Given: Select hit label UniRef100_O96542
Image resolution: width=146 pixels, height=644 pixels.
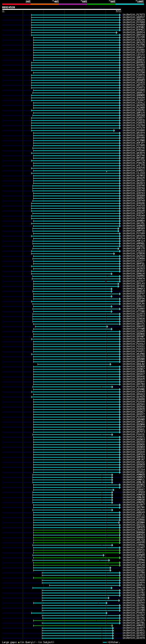Looking at the screenshot, I should [x=134, y=198].
